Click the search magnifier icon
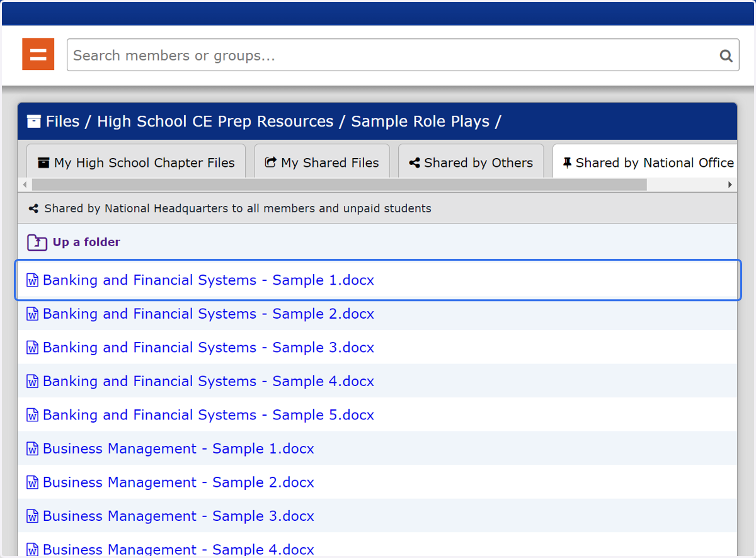 726,56
